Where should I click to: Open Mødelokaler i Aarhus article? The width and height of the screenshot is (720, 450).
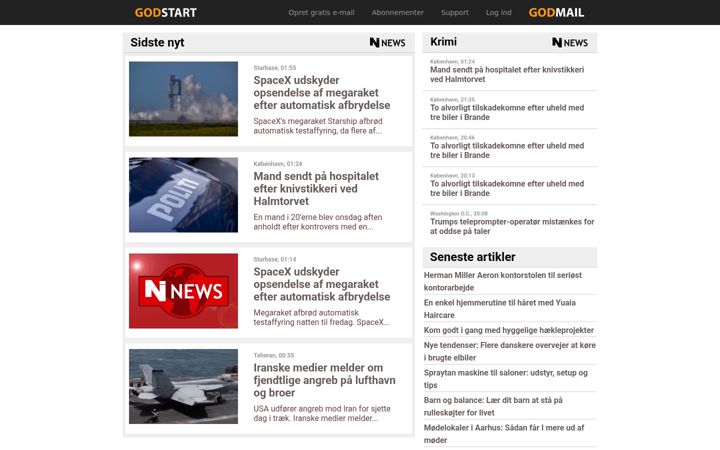[504, 434]
